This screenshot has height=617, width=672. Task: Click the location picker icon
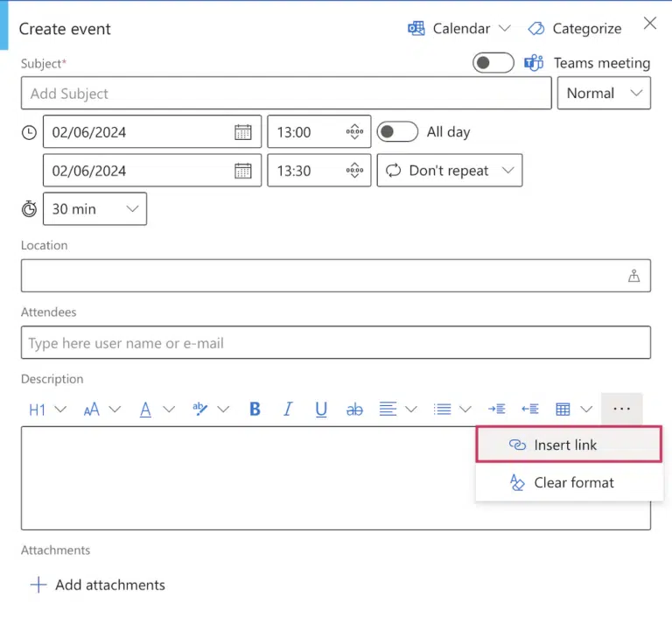633,276
